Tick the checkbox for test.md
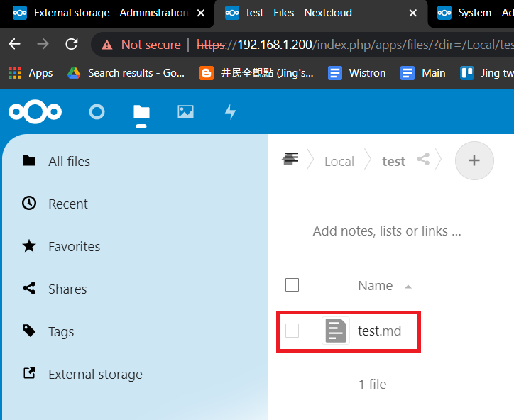Image resolution: width=514 pixels, height=420 pixels. tap(292, 331)
